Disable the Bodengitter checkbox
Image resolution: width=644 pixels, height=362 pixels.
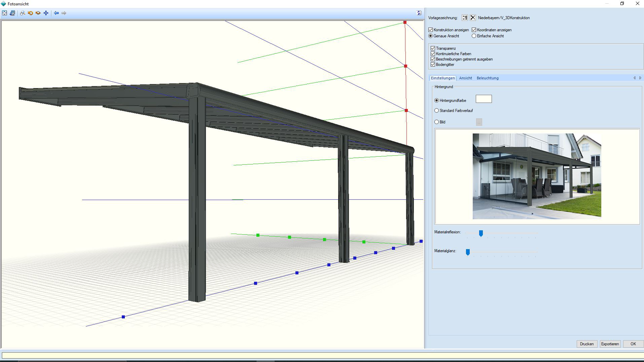coord(433,64)
